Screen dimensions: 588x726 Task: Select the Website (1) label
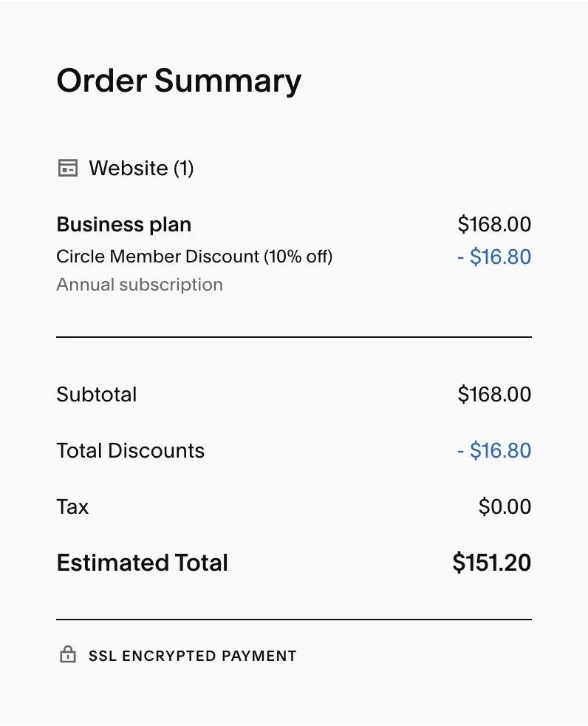click(x=141, y=169)
